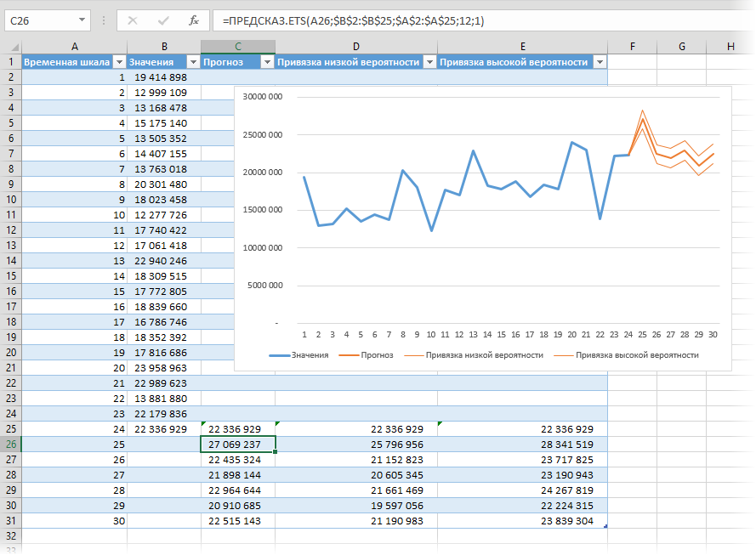Click chart axis label 15 000 000

point(263,210)
